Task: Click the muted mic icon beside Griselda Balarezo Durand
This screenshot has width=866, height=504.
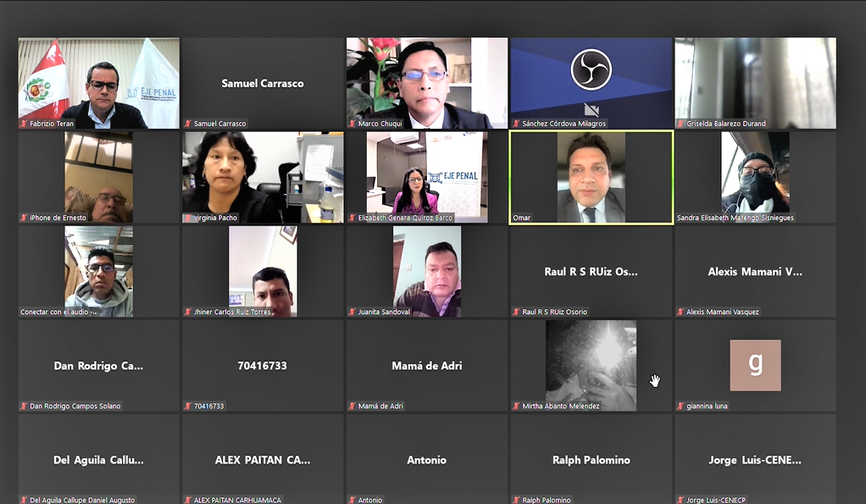Action: tap(680, 124)
